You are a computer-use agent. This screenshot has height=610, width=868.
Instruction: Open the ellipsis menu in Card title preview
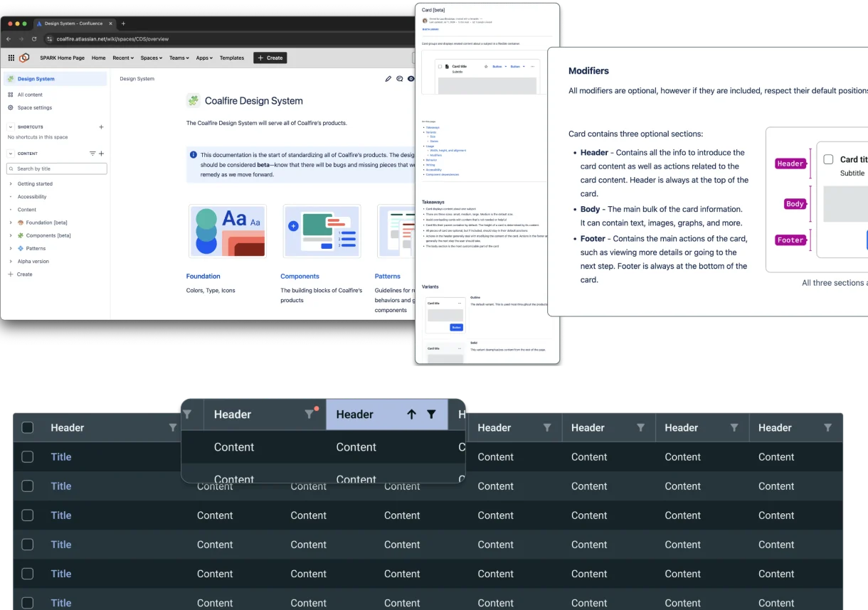(x=532, y=66)
